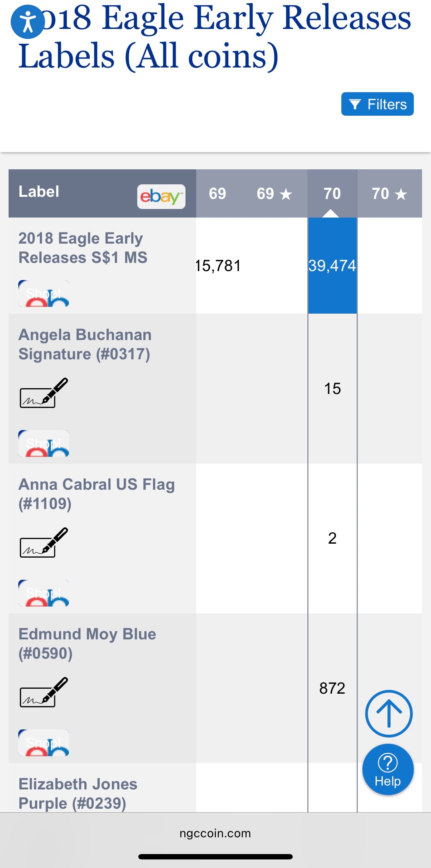Sort by 70 star column header
The width and height of the screenshot is (431, 868).
coord(389,194)
